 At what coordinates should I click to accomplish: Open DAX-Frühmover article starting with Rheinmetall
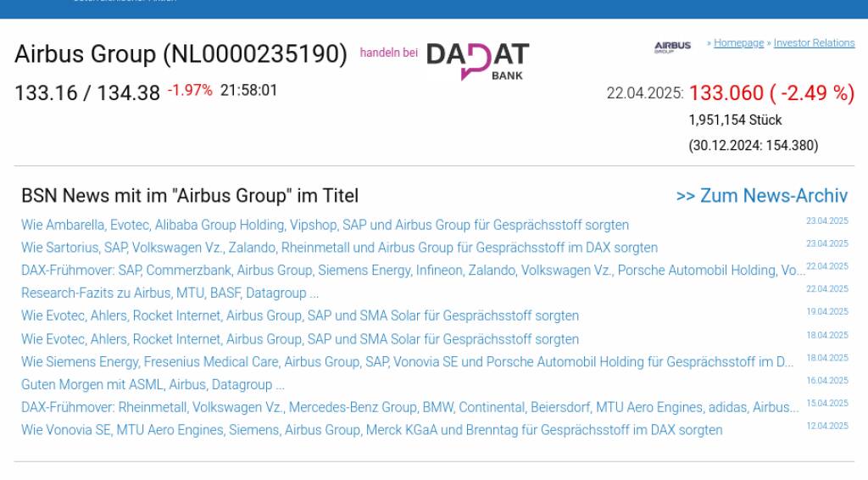pos(409,407)
